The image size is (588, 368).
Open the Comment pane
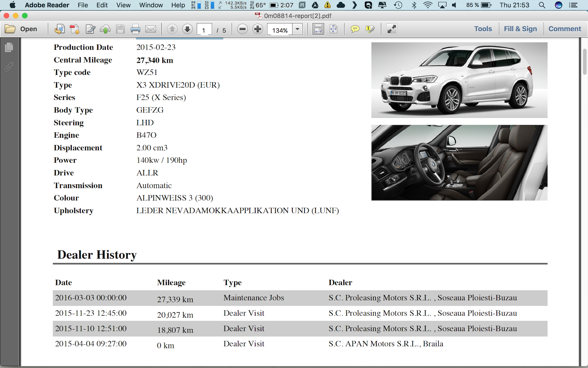(x=565, y=29)
